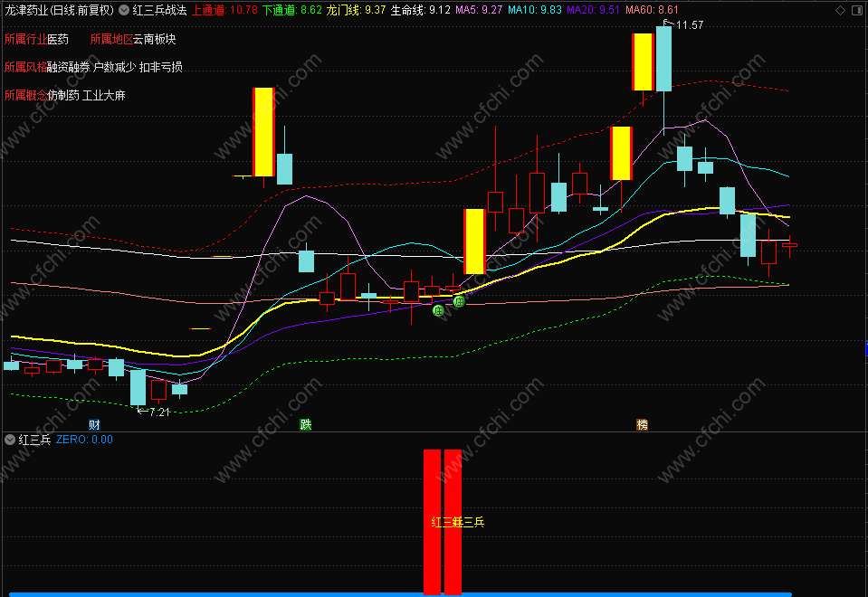Toggle the side panel icon at top right

[x=857, y=10]
